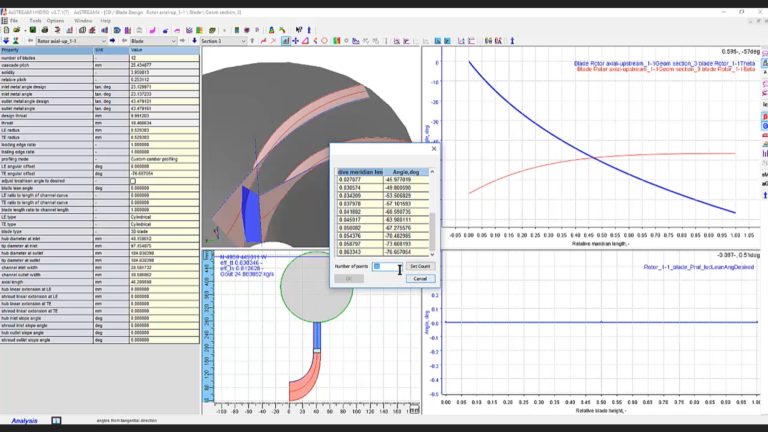Close the angle points dialog
768x432 pixels.
434,149
